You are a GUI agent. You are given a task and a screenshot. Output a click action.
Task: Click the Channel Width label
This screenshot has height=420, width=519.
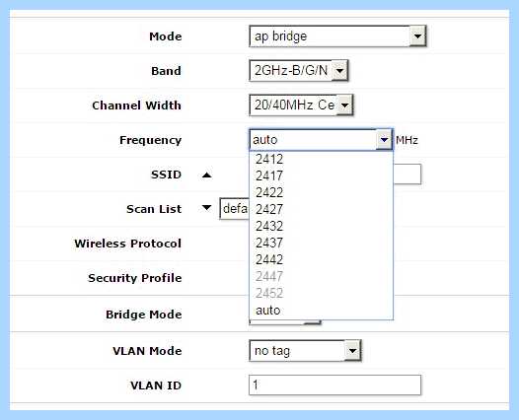coord(137,105)
